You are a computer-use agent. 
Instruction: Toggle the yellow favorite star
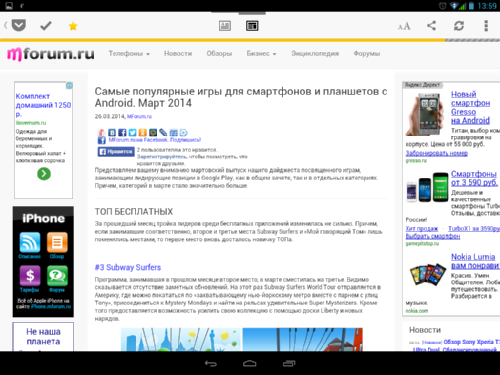click(x=73, y=26)
